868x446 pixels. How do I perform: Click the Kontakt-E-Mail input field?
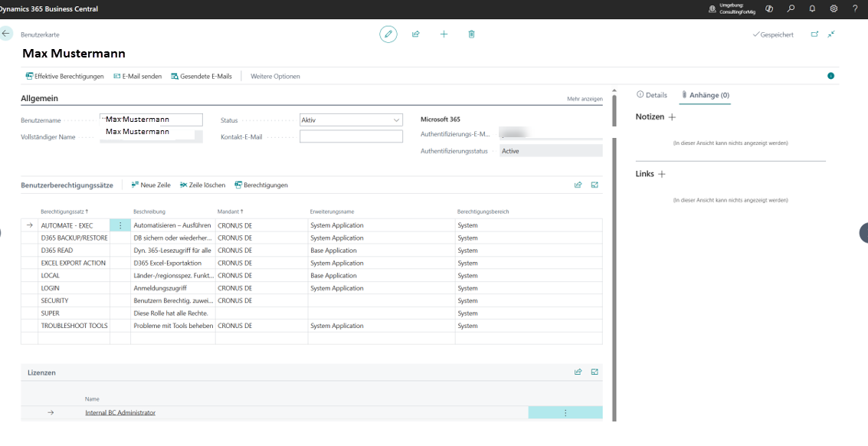[351, 136]
